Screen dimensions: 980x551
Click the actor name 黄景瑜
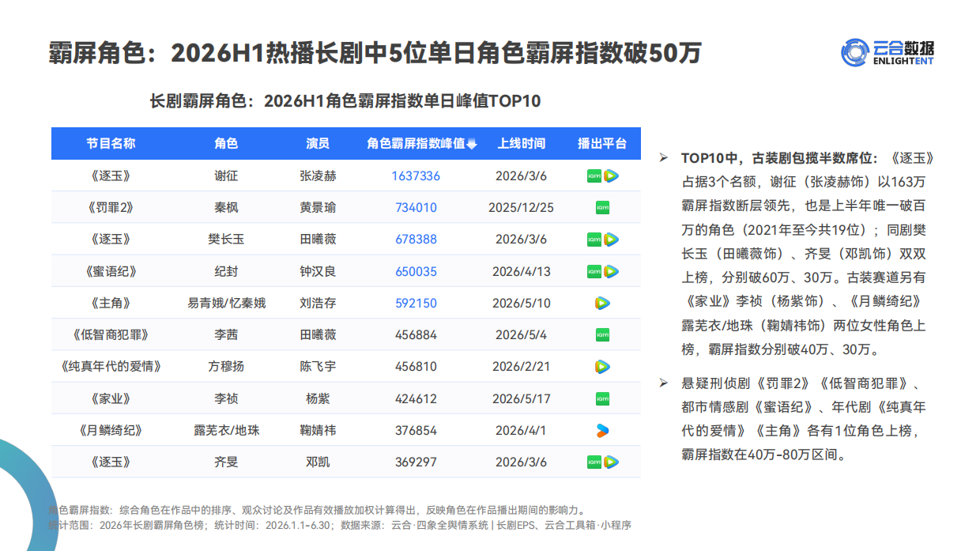click(318, 208)
